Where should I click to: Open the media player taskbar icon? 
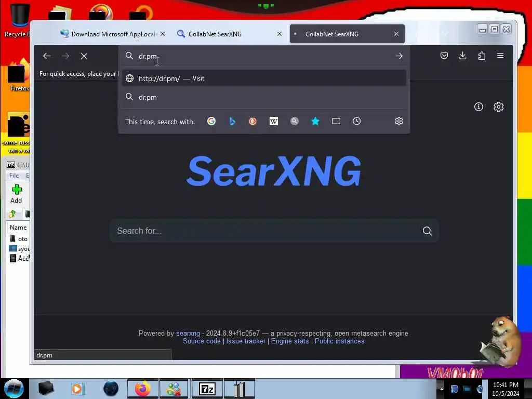77,389
